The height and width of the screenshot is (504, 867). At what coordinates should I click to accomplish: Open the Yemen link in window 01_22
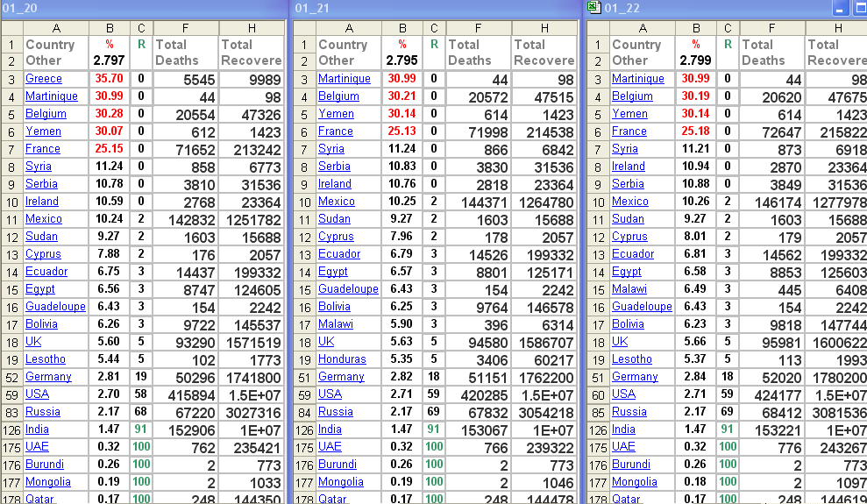(x=629, y=114)
